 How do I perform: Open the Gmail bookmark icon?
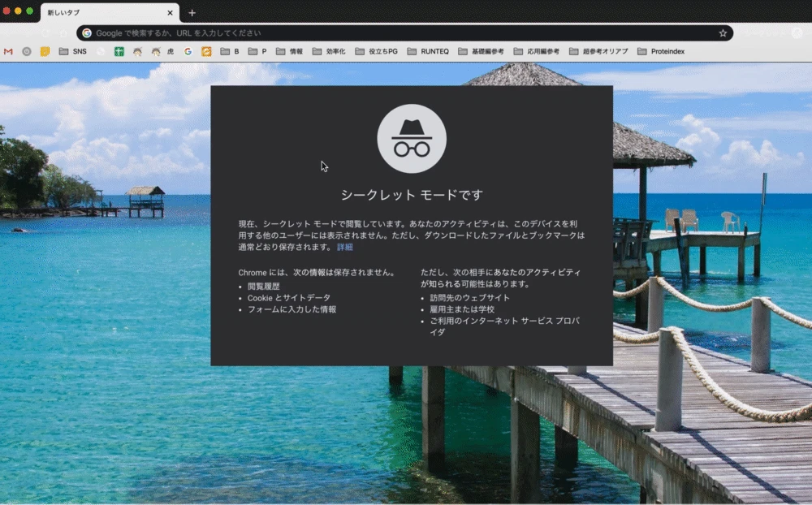tap(8, 51)
